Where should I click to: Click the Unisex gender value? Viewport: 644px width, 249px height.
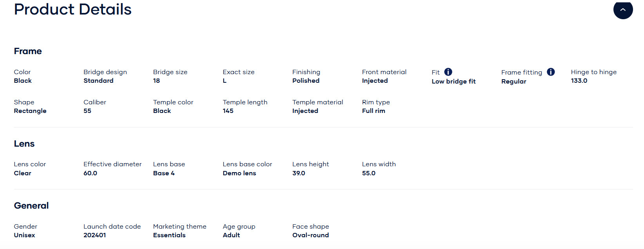25,235
